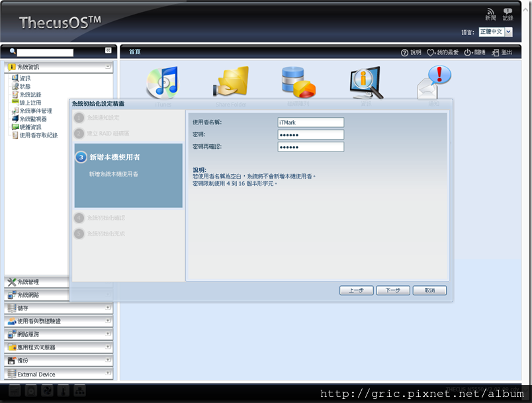The height and width of the screenshot is (403, 532).
Task: Open the help 說明 icon
Action: coord(411,52)
